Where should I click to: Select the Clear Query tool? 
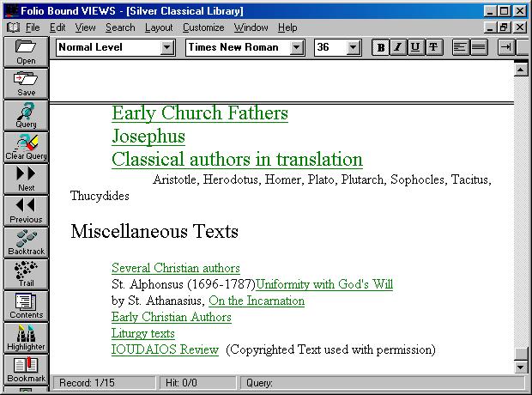pos(26,148)
